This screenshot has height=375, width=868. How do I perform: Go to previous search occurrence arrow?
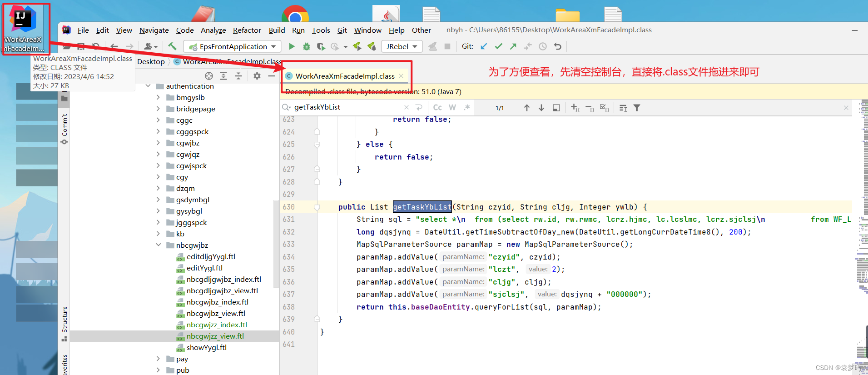[527, 108]
